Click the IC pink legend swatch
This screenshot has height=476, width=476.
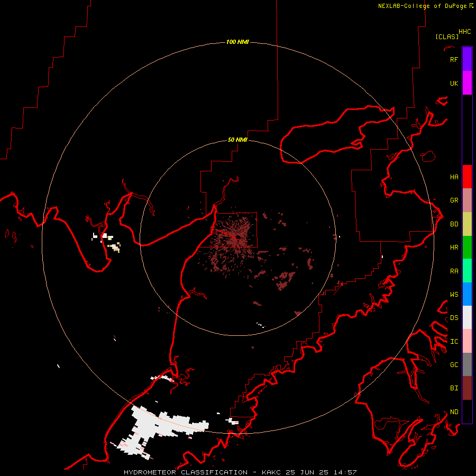click(x=467, y=341)
